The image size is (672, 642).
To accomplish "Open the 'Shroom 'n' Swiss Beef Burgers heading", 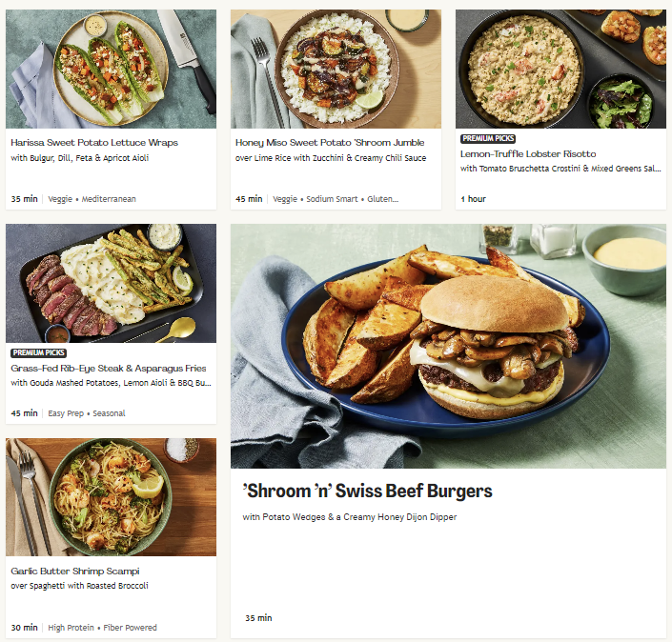I will 368,492.
